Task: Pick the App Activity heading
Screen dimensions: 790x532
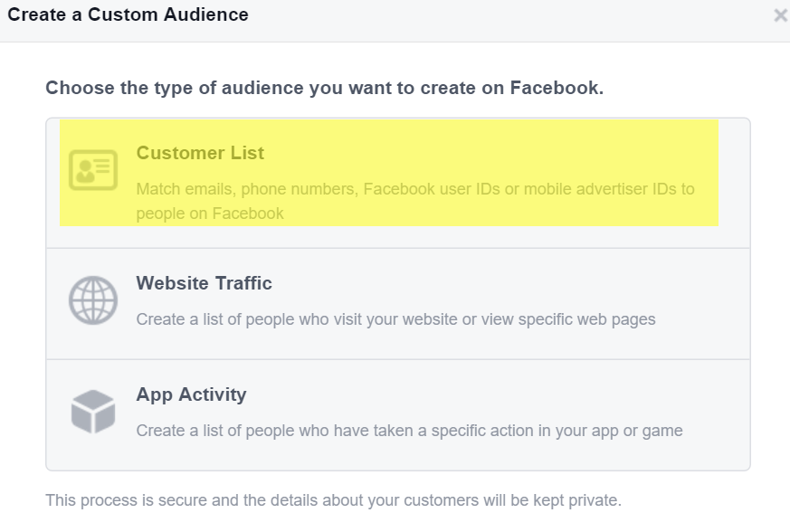Action: point(192,395)
